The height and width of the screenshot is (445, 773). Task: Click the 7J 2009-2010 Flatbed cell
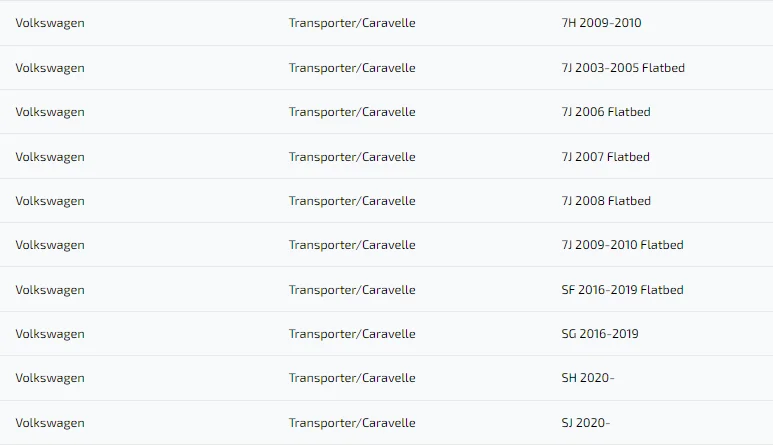[x=622, y=245]
